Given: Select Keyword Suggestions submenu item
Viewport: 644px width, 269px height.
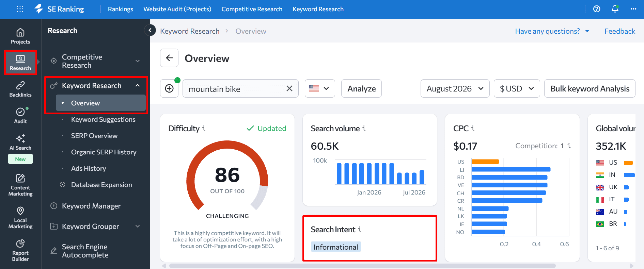Looking at the screenshot, I should [x=103, y=119].
